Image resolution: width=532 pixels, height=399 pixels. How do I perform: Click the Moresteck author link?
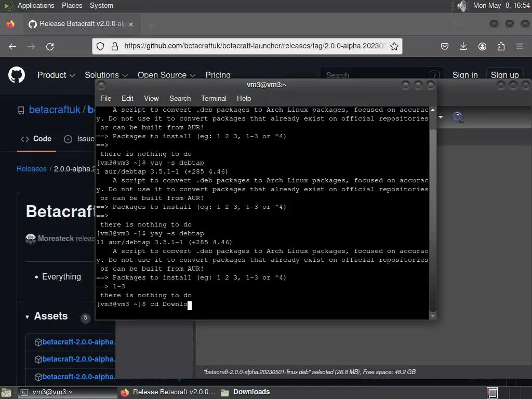(x=56, y=238)
